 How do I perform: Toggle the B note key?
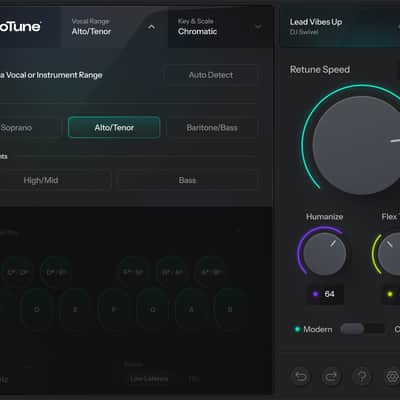point(230,310)
